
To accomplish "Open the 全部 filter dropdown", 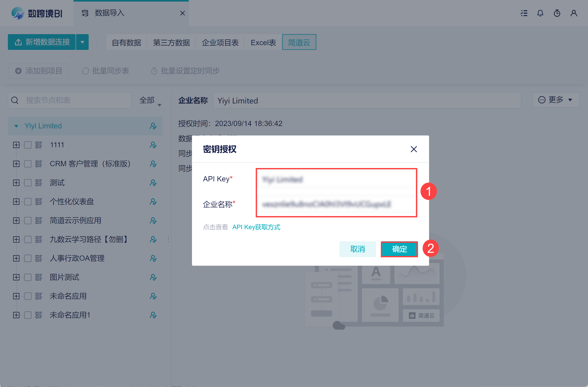I will coord(150,101).
